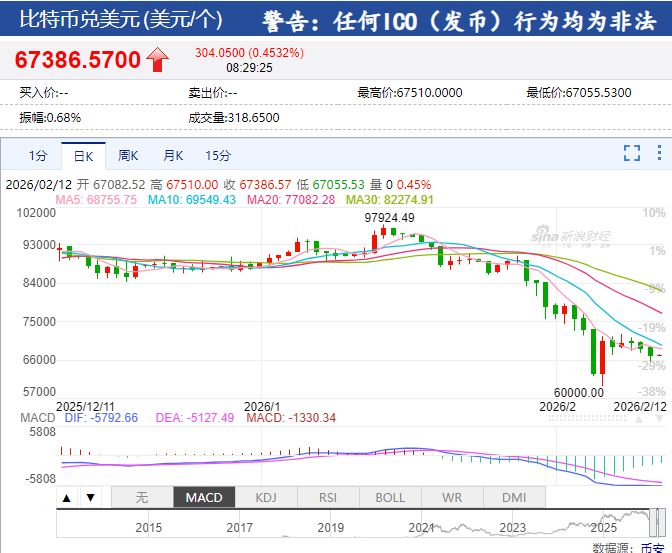Open the three-dot more options menu

point(658,153)
